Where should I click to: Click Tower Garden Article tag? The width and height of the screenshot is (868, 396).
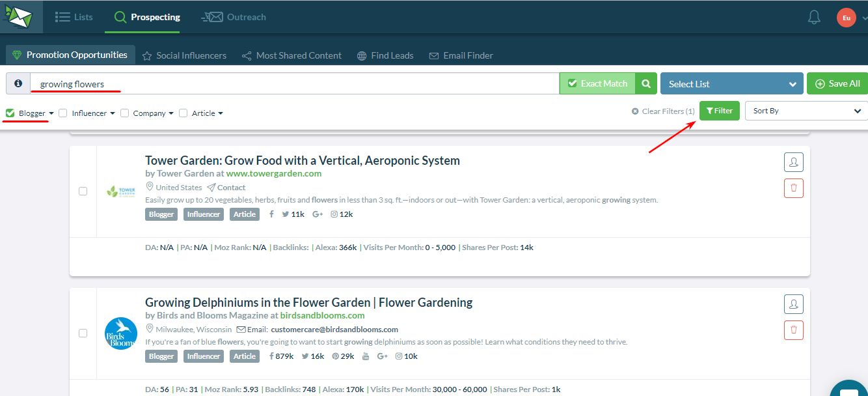tap(245, 214)
